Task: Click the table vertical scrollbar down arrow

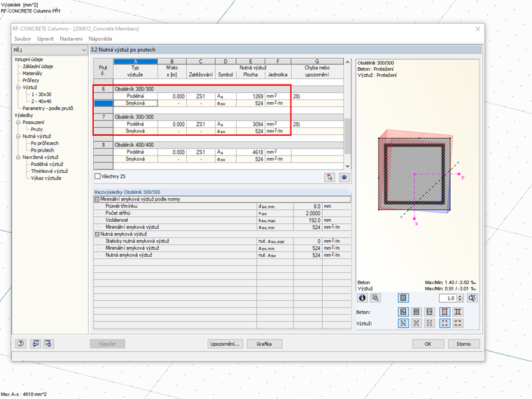Action: (347, 166)
